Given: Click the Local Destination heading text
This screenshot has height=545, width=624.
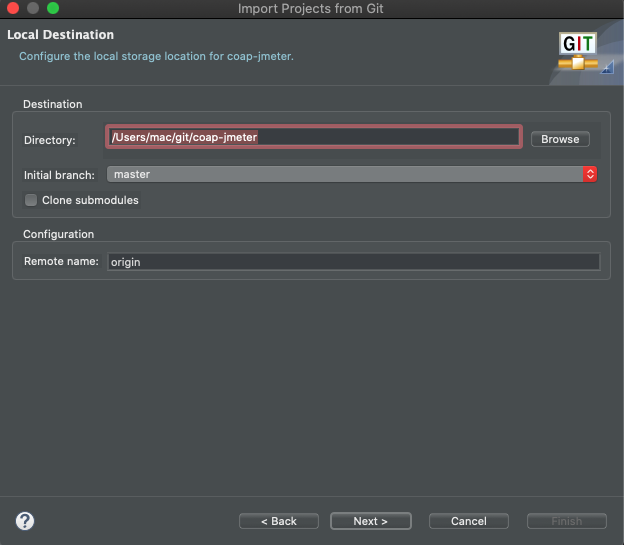Looking at the screenshot, I should point(60,35).
